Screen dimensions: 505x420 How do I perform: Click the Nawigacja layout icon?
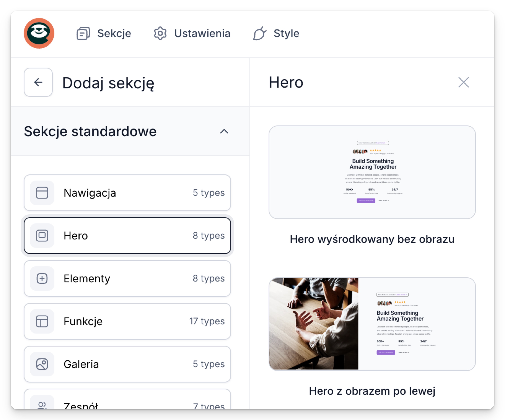click(x=42, y=193)
